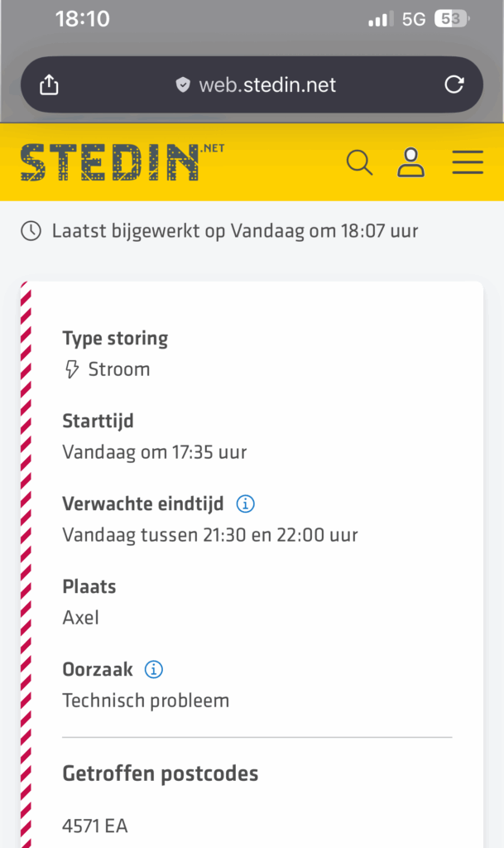The width and height of the screenshot is (504, 848).
Task: Tap the Getroffen postcodes heading
Action: coord(161,773)
